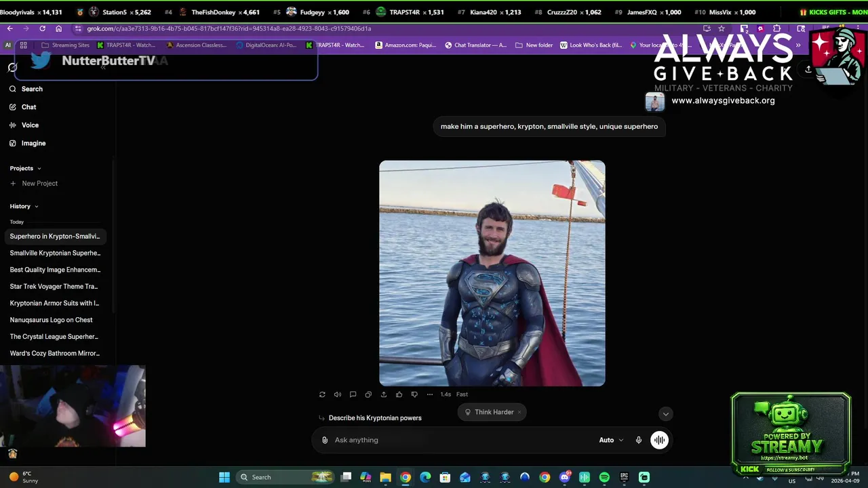Click the Ask anything input field

[x=461, y=440]
